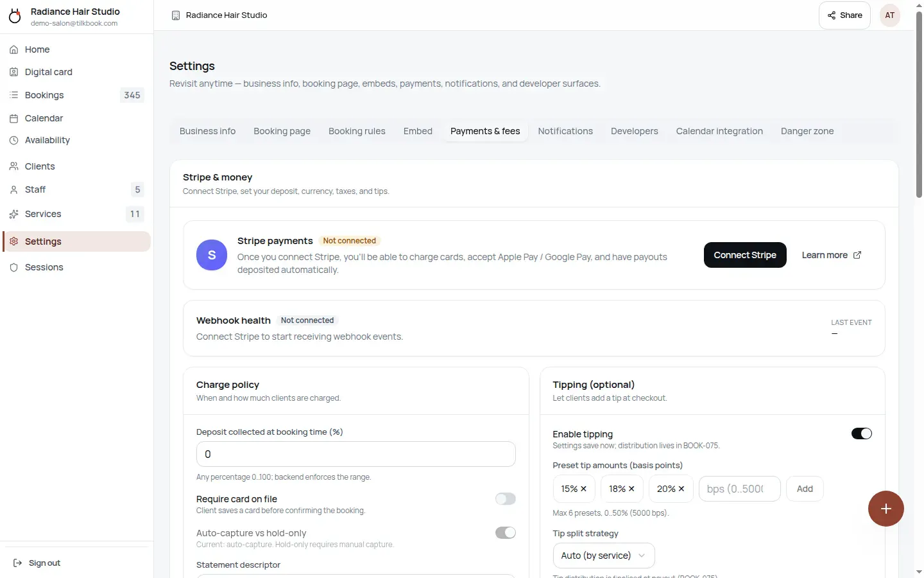Screen dimensions: 924x578
Task: Click the Settings gear icon
Action: (13, 241)
